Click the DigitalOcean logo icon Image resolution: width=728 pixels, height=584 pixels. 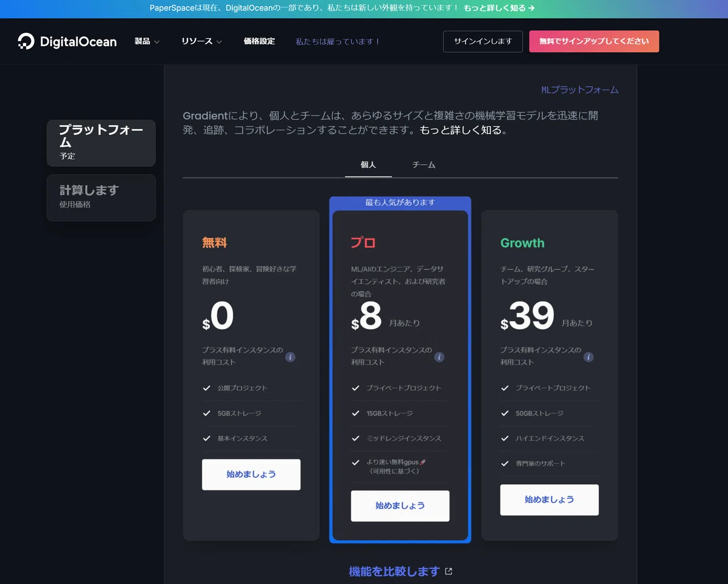[x=26, y=41]
